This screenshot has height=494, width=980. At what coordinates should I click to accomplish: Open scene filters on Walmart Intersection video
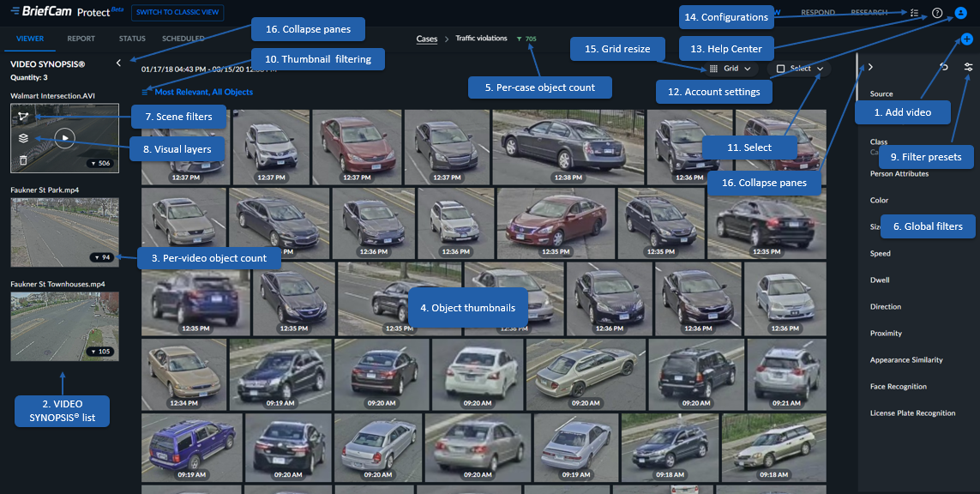tap(23, 117)
